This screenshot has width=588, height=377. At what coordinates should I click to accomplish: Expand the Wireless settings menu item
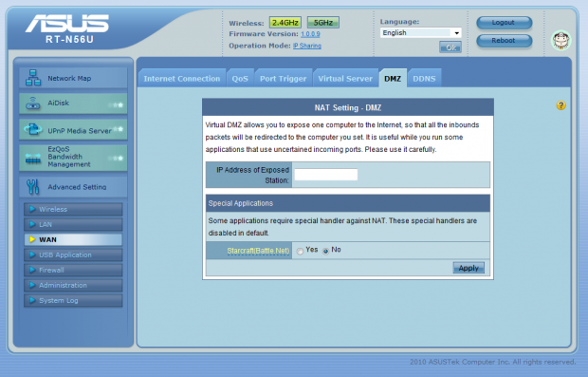(x=73, y=209)
